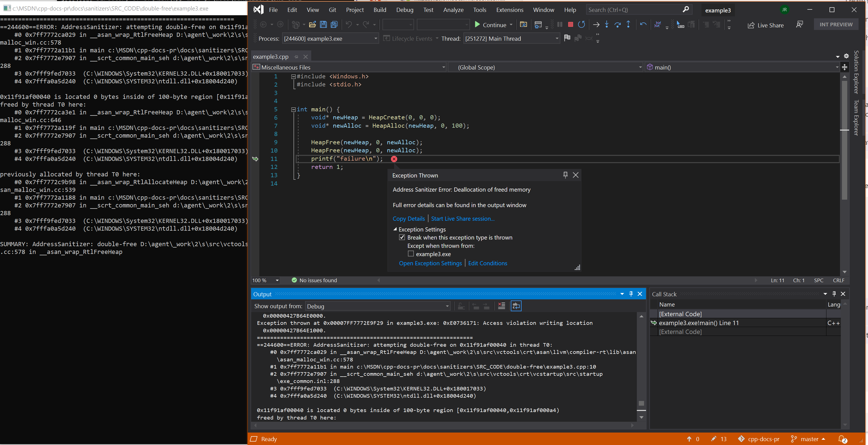Image resolution: width=868 pixels, height=445 pixels.
Task: Expand Process selector dropdown
Action: click(x=374, y=38)
